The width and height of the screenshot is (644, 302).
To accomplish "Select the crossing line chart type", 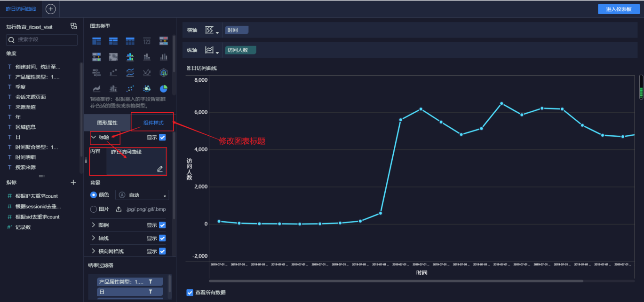I will [147, 72].
